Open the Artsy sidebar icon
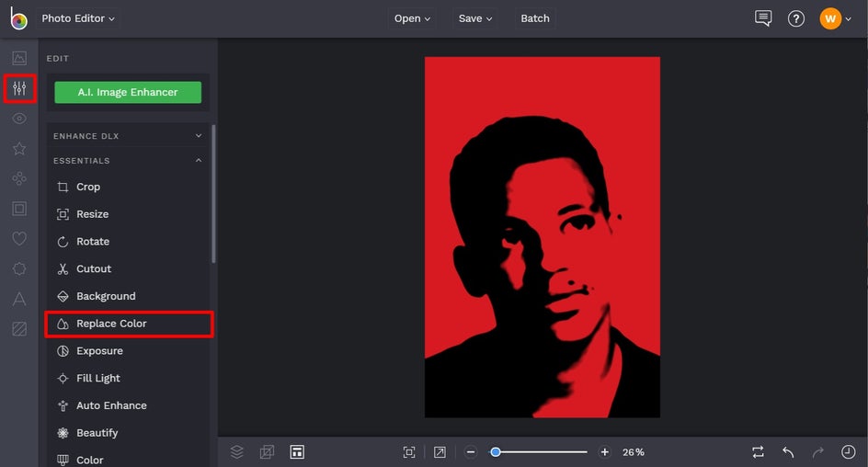The image size is (868, 467). 19,178
